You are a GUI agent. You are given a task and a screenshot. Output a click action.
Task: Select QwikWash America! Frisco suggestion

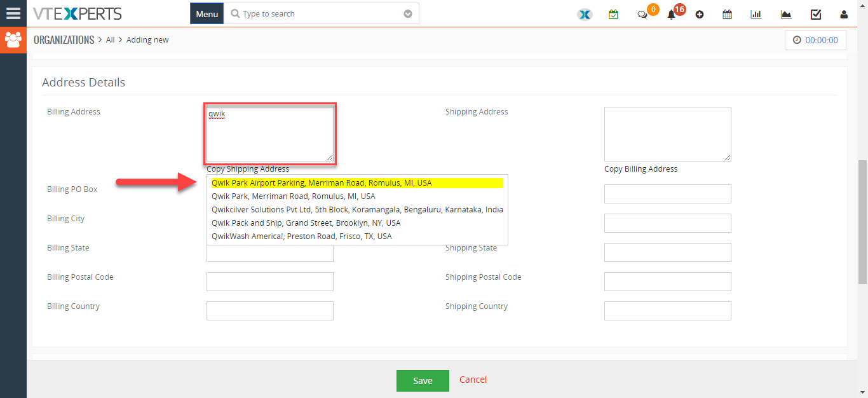(x=357, y=237)
